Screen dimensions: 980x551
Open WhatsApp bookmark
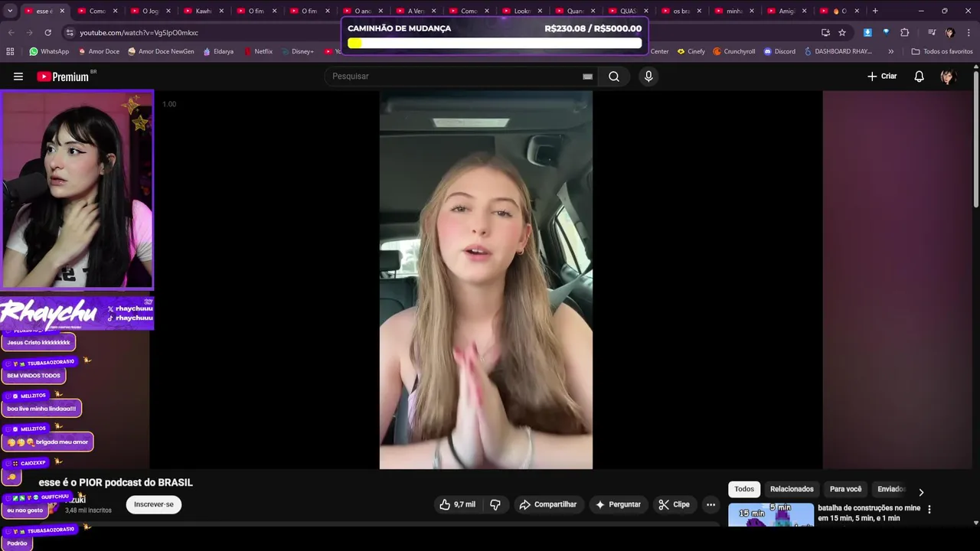pos(49,51)
